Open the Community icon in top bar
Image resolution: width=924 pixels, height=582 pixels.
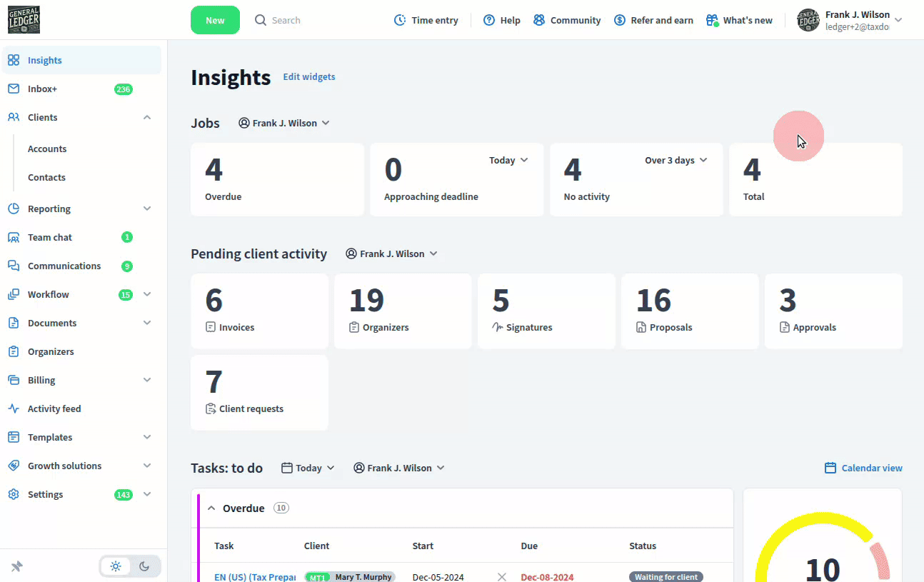(x=539, y=20)
